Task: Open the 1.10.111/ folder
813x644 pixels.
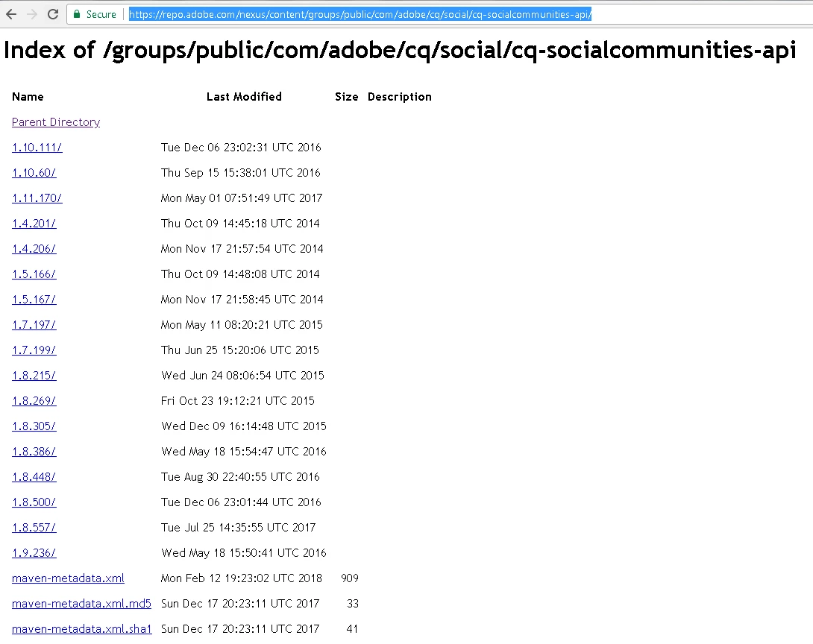Action: pyautogui.click(x=37, y=148)
